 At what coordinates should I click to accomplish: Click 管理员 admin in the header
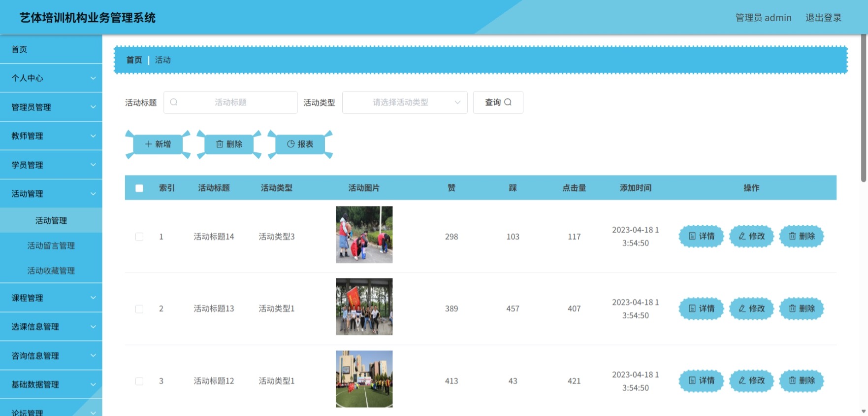[x=763, y=18]
